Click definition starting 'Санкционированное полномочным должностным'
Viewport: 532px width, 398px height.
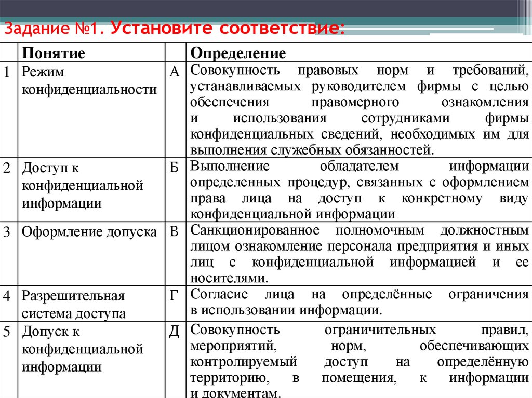[359, 254]
